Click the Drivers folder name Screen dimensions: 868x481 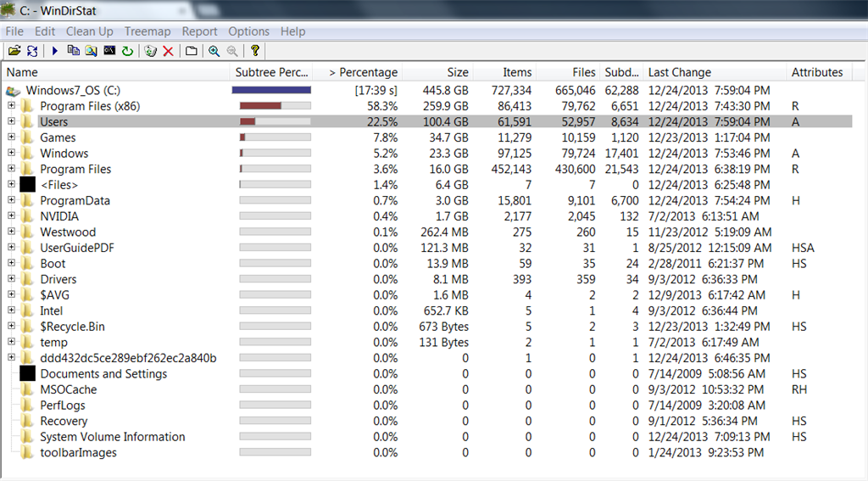coord(58,279)
